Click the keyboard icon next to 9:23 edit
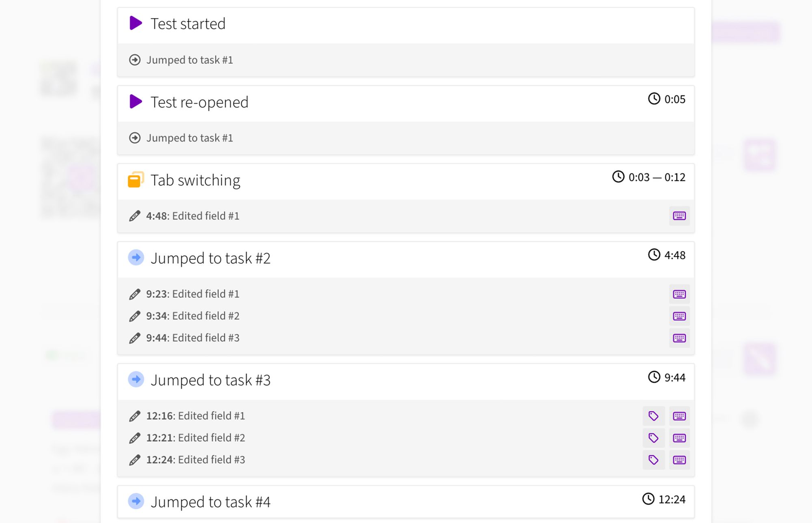 679,294
